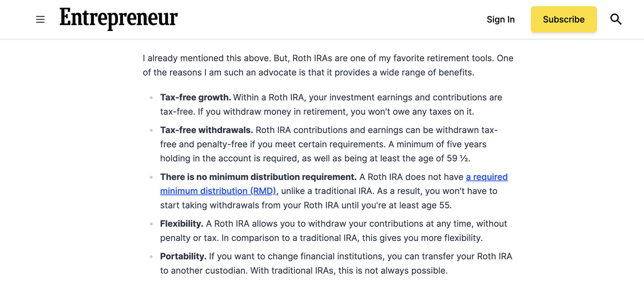The height and width of the screenshot is (284, 644).
Task: Click the bullet dot beside Flexibility
Action: [x=151, y=224]
